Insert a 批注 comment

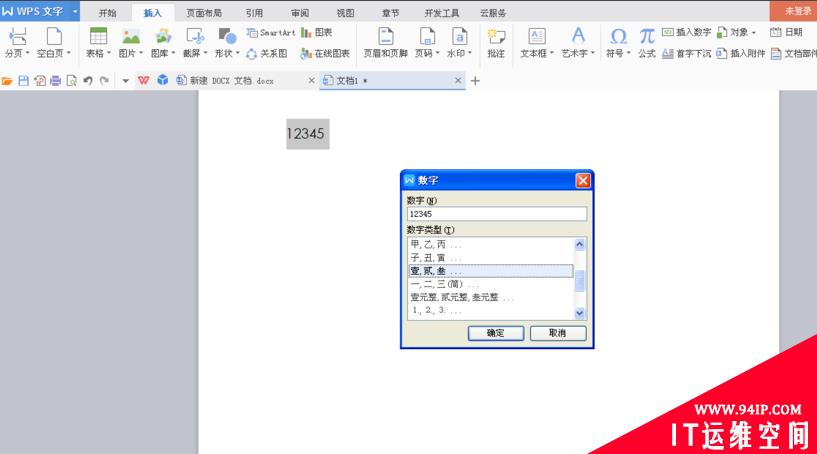pyautogui.click(x=496, y=42)
